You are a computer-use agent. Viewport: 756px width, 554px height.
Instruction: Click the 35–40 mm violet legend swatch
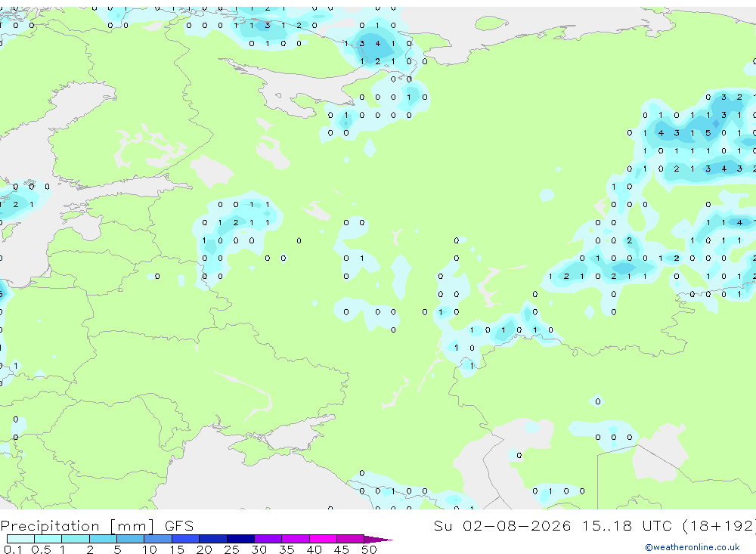click(x=296, y=539)
